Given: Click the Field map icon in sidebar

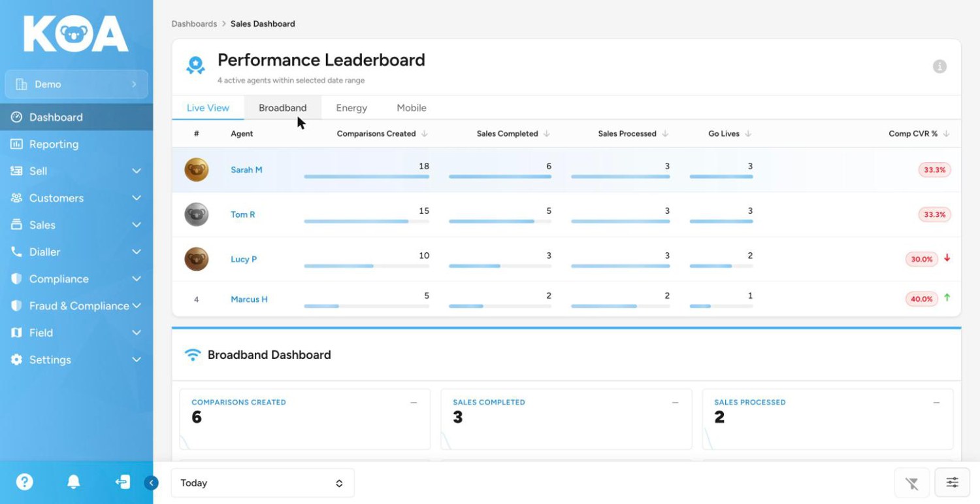Looking at the screenshot, I should [17, 333].
